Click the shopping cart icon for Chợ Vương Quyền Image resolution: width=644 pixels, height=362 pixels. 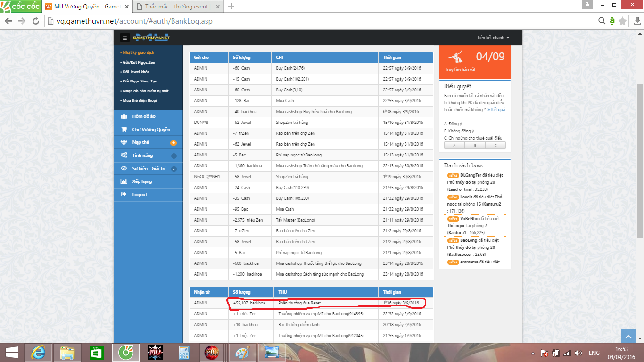124,130
